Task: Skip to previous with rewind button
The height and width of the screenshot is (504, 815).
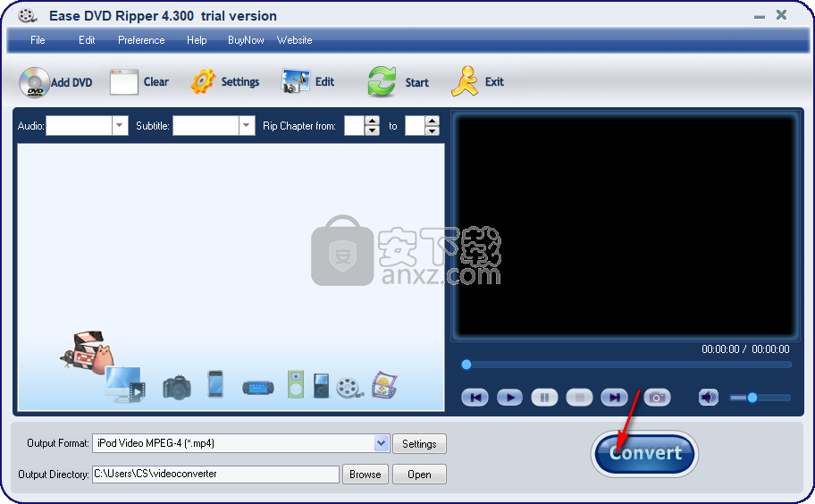Action: [x=475, y=398]
